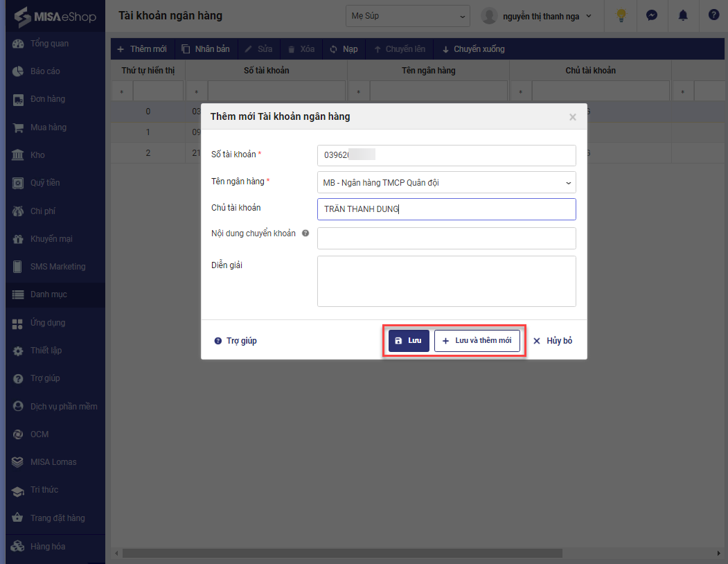Click the Chủ tài khoản input field

click(x=446, y=209)
